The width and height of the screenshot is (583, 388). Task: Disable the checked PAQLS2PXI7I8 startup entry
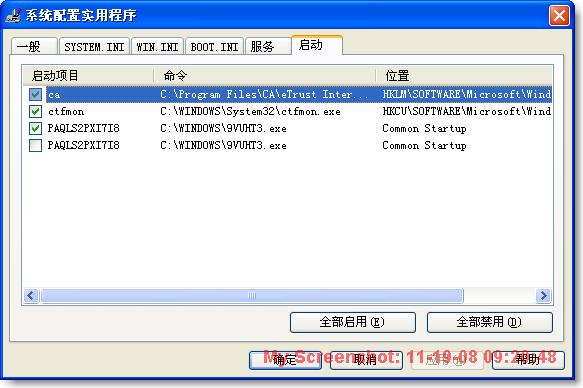35,128
